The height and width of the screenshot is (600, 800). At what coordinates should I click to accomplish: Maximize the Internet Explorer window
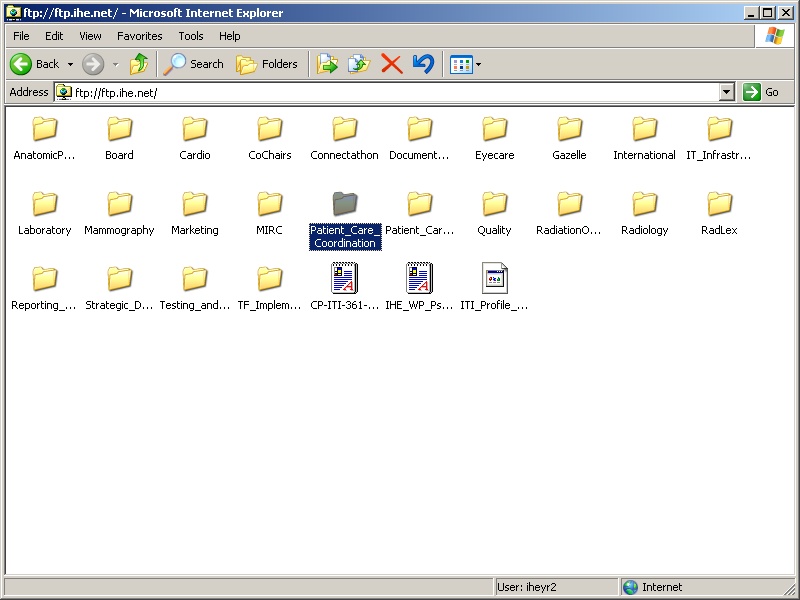pos(768,13)
